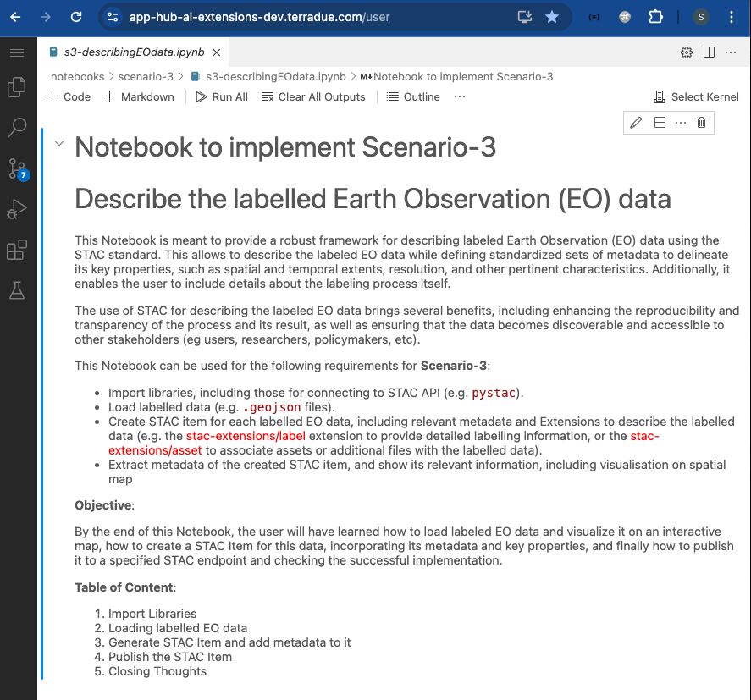Open the Explorer view in activity bar
751x700 pixels.
[17, 87]
